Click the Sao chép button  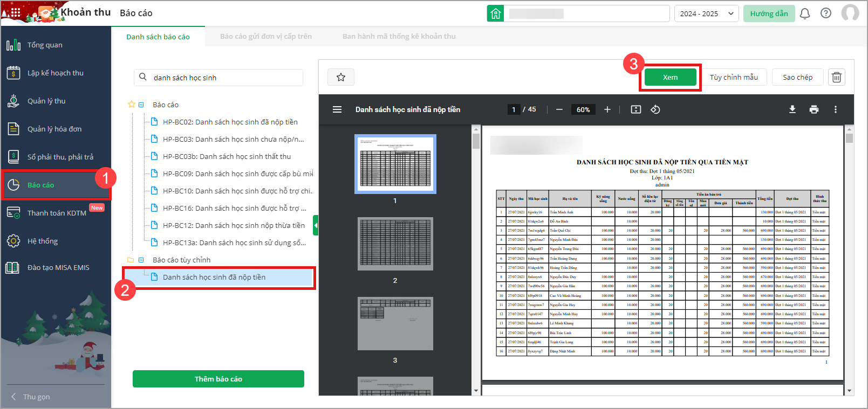point(798,77)
